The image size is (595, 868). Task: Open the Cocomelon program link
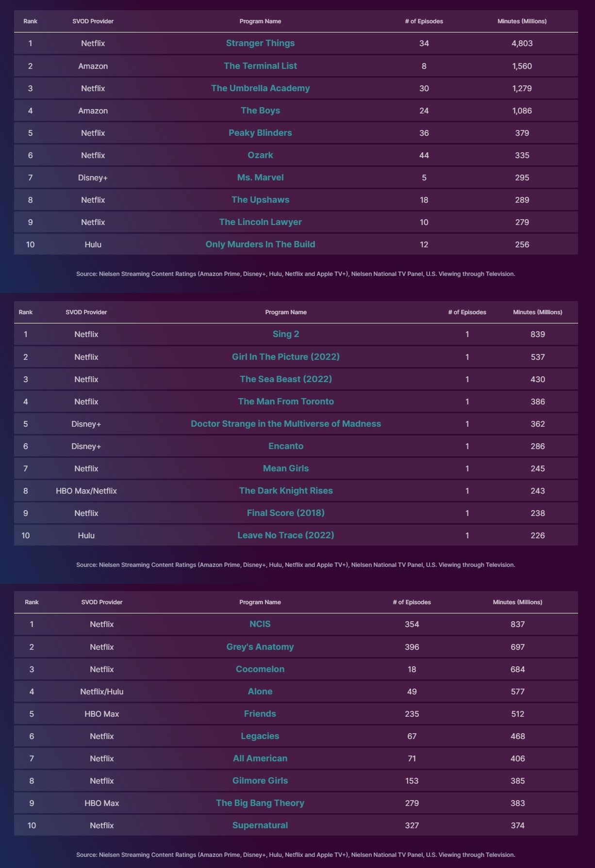click(260, 669)
